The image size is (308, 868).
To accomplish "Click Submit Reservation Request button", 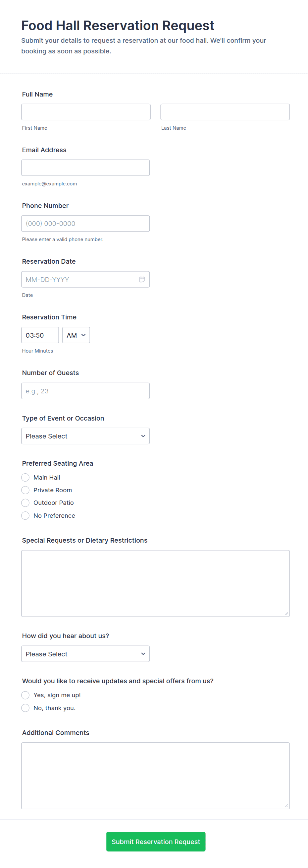I will click(x=156, y=841).
